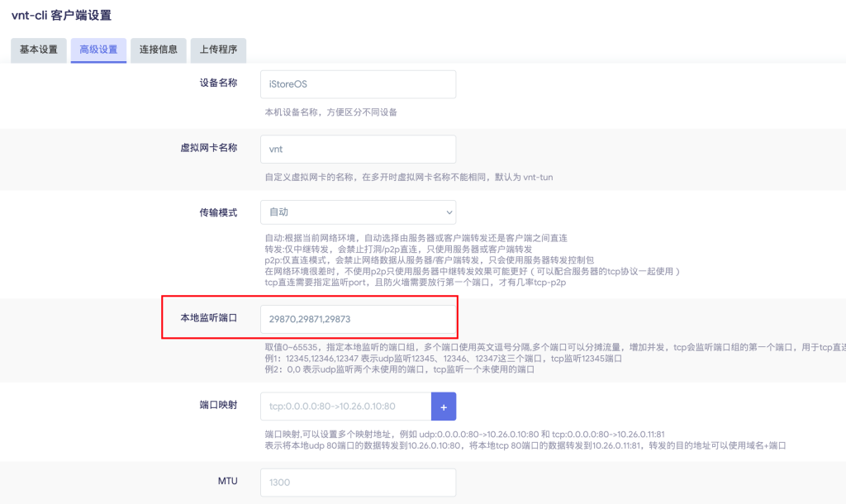Image resolution: width=846 pixels, height=504 pixels.
Task: Focus the 设备名称 field containing iStoreOS
Action: [358, 84]
